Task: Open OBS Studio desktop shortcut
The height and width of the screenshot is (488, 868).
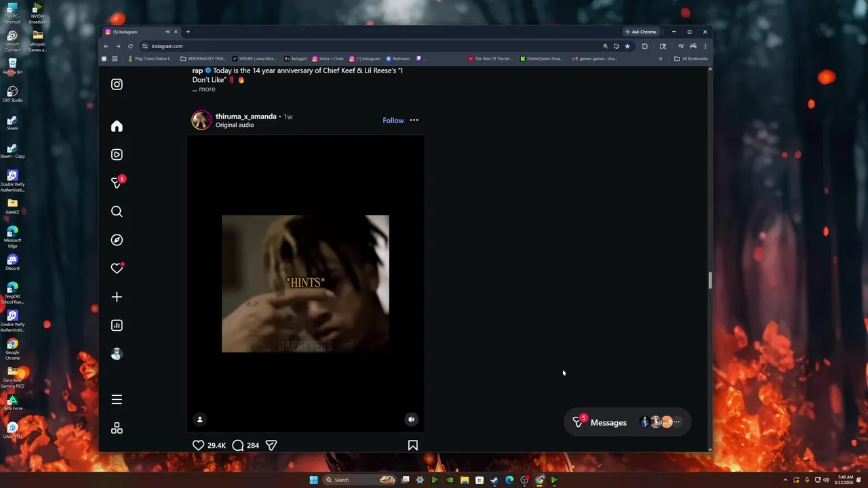Action: point(12,94)
